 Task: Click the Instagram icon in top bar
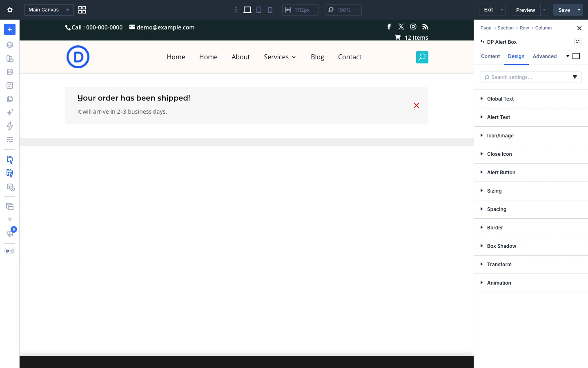tap(413, 27)
